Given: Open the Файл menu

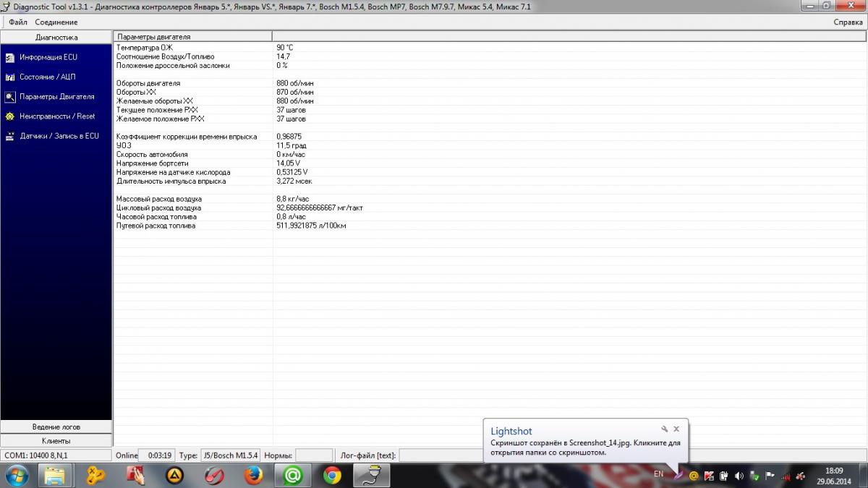Looking at the screenshot, I should point(18,22).
